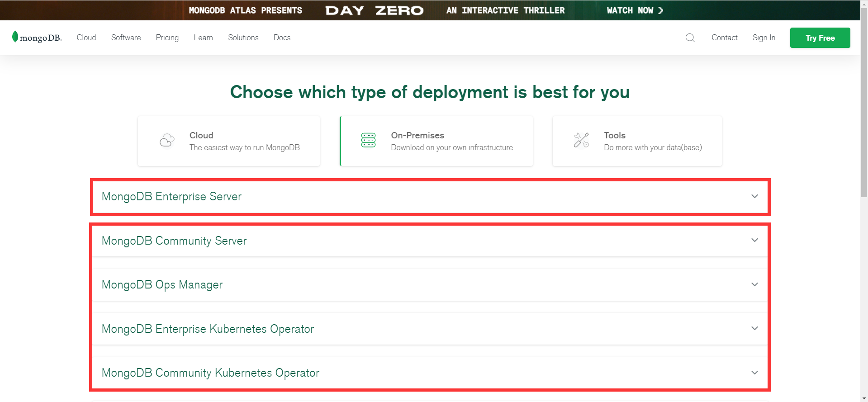This screenshot has height=402, width=868.
Task: Open the Software navigation menu
Action: point(126,38)
